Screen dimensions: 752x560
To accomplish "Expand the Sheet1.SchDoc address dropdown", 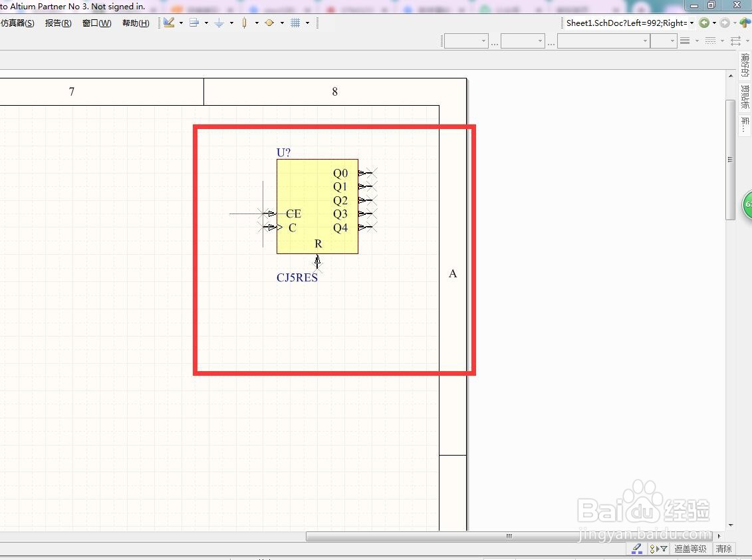I will [x=691, y=23].
